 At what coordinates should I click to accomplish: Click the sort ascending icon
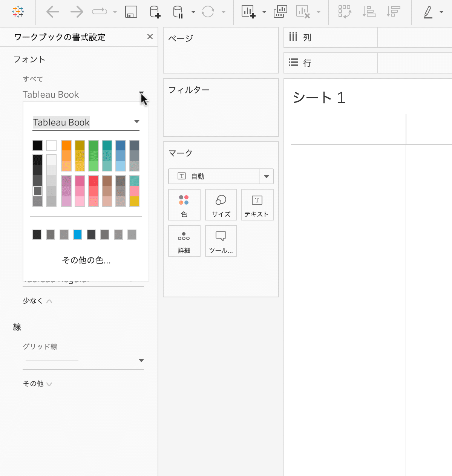coord(369,12)
